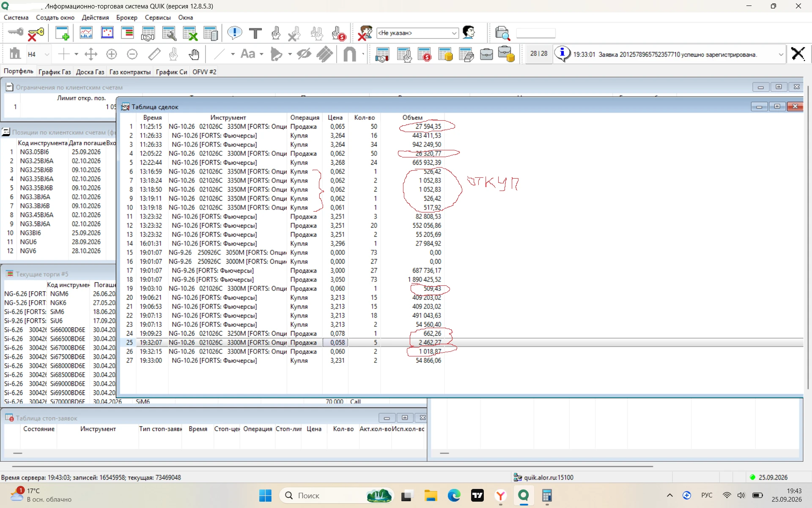The width and height of the screenshot is (812, 508).
Task: Switch to the OFVV #2 tab
Action: pos(204,72)
